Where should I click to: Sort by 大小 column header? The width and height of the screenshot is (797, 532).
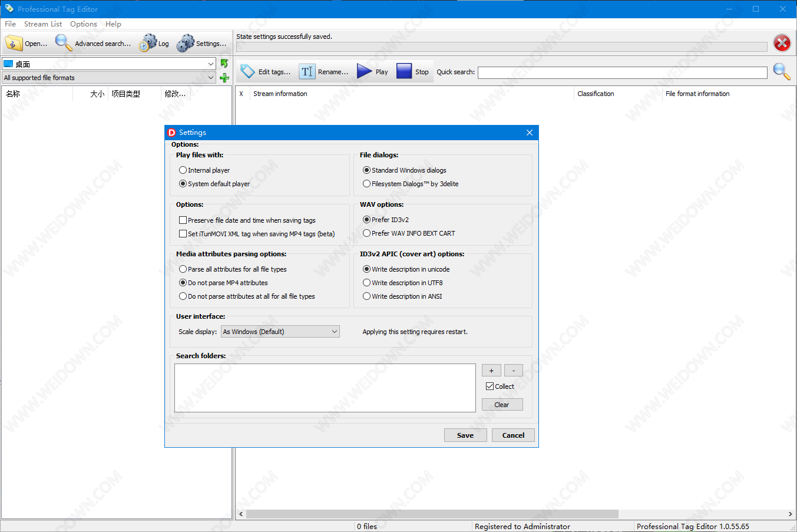90,94
